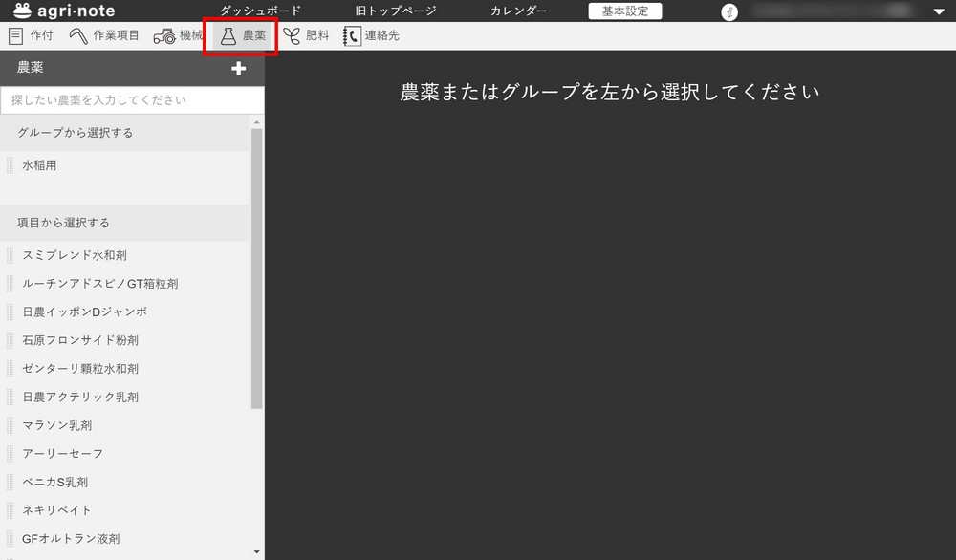Click the round user profile icon
Image resolution: width=956 pixels, height=560 pixels.
(x=729, y=11)
